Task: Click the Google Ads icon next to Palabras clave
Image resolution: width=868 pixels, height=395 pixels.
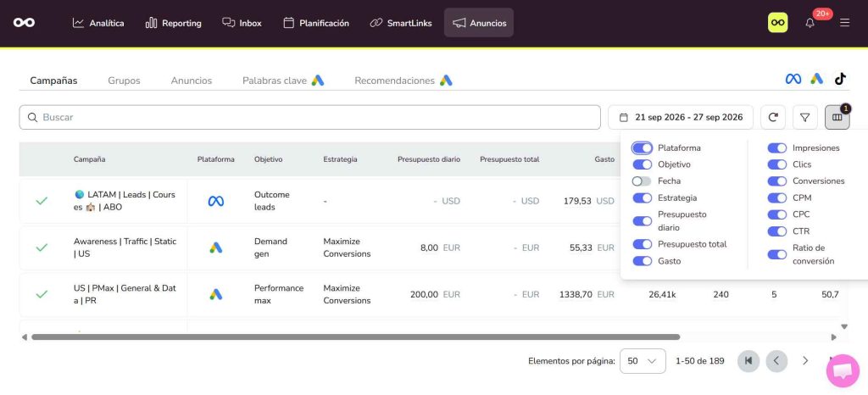Action: 317,81
